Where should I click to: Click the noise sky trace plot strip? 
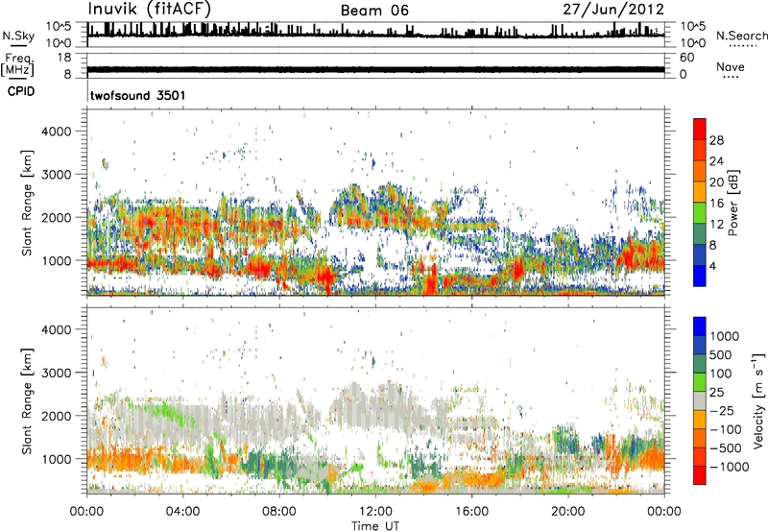pos(375,34)
